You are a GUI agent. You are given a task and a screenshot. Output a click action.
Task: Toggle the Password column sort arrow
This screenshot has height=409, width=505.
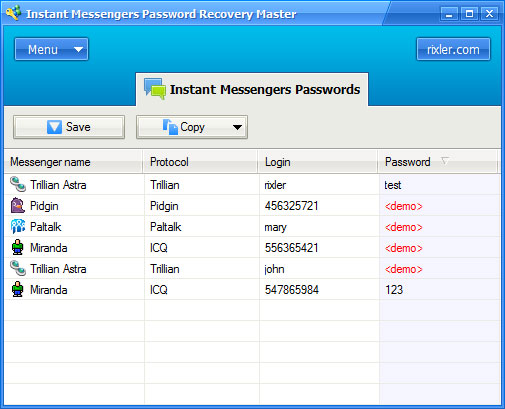pos(445,161)
